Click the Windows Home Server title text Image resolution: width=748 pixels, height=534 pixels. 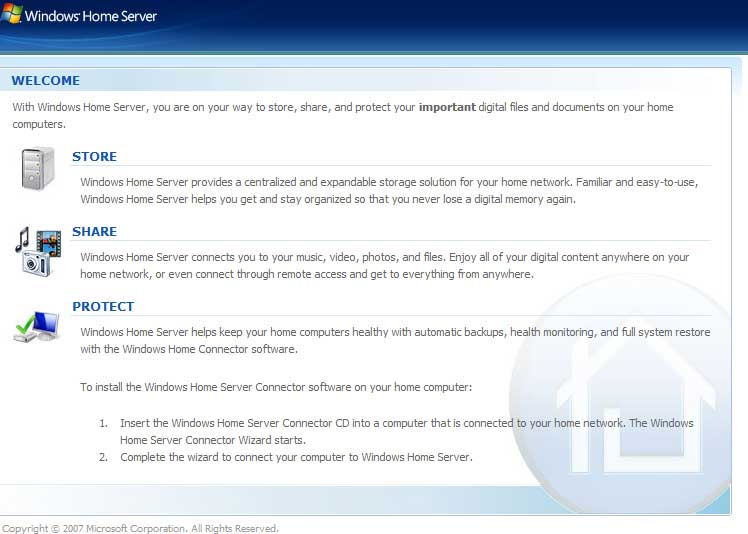pyautogui.click(x=91, y=16)
